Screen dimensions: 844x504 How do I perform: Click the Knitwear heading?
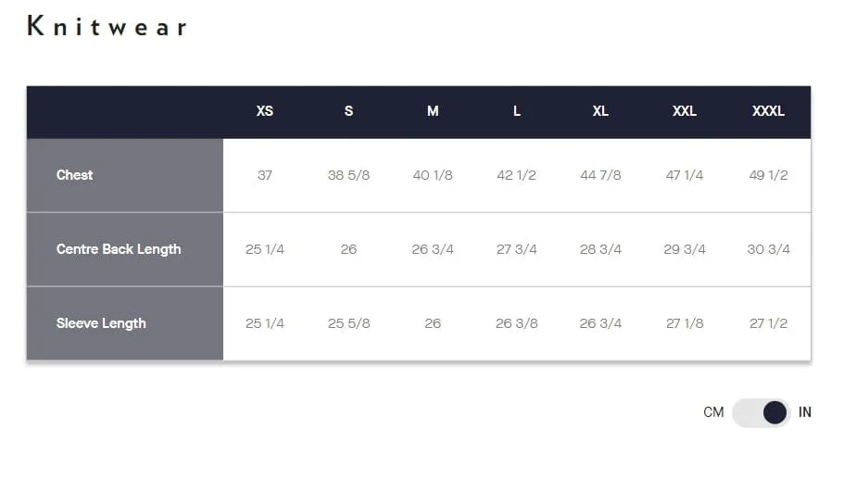[x=107, y=26]
